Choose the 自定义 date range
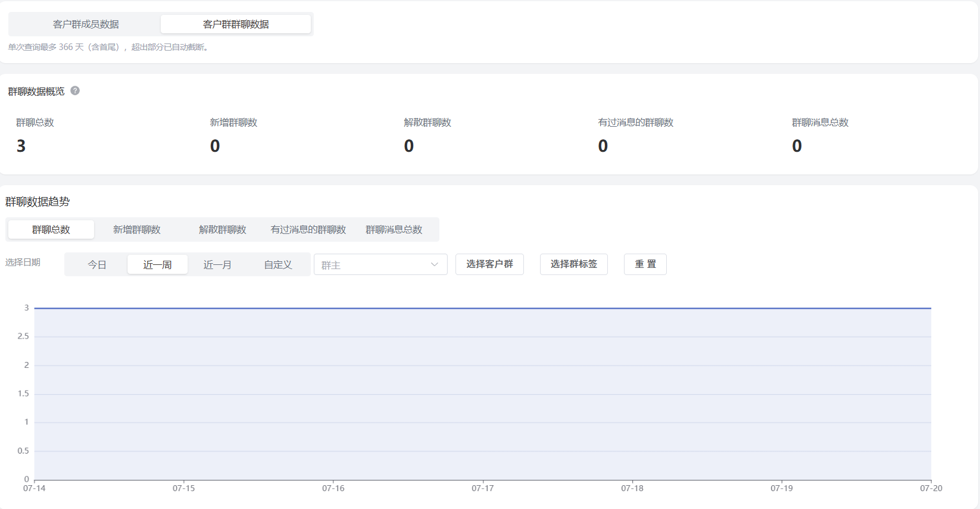980x509 pixels. (x=278, y=264)
